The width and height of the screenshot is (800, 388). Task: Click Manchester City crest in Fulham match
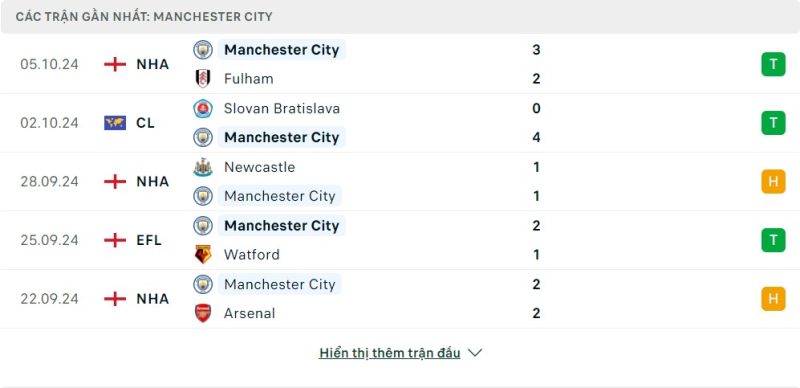[203, 50]
